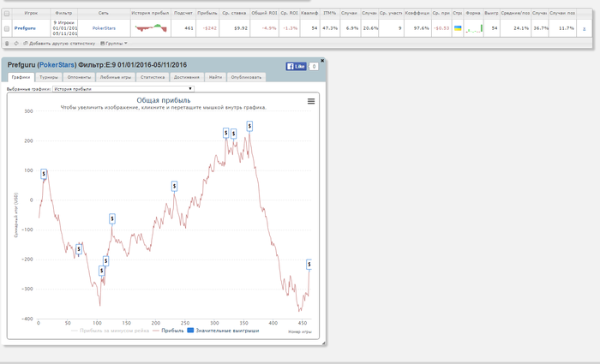
Task: Click the coefficient value '97.6%'
Action: click(x=422, y=28)
